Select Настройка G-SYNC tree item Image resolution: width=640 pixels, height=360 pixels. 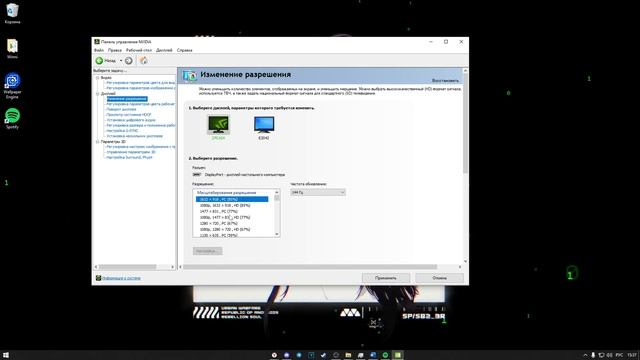coord(122,131)
